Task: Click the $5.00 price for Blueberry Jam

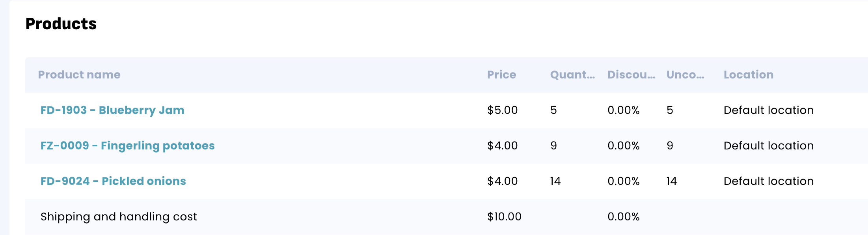Action: click(502, 110)
